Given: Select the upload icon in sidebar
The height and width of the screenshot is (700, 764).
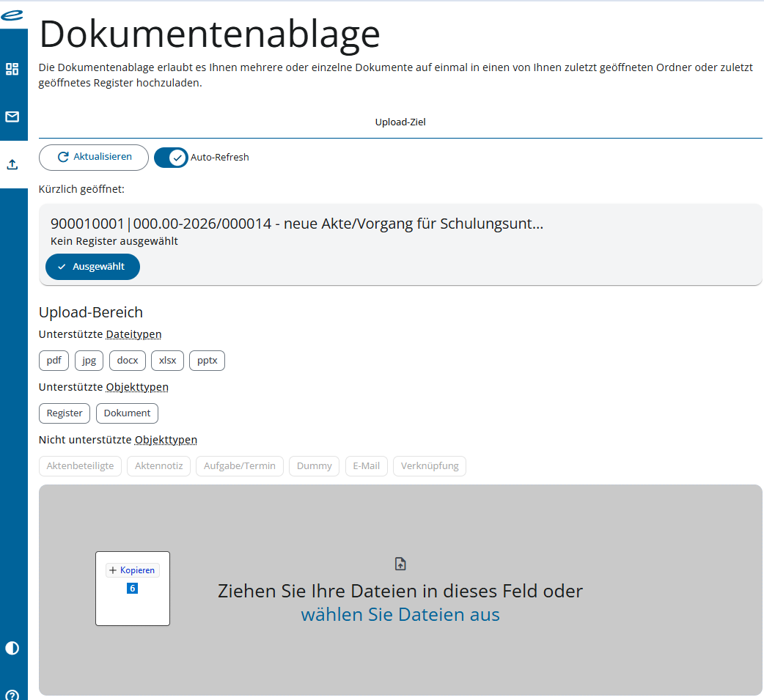Looking at the screenshot, I should 12,165.
